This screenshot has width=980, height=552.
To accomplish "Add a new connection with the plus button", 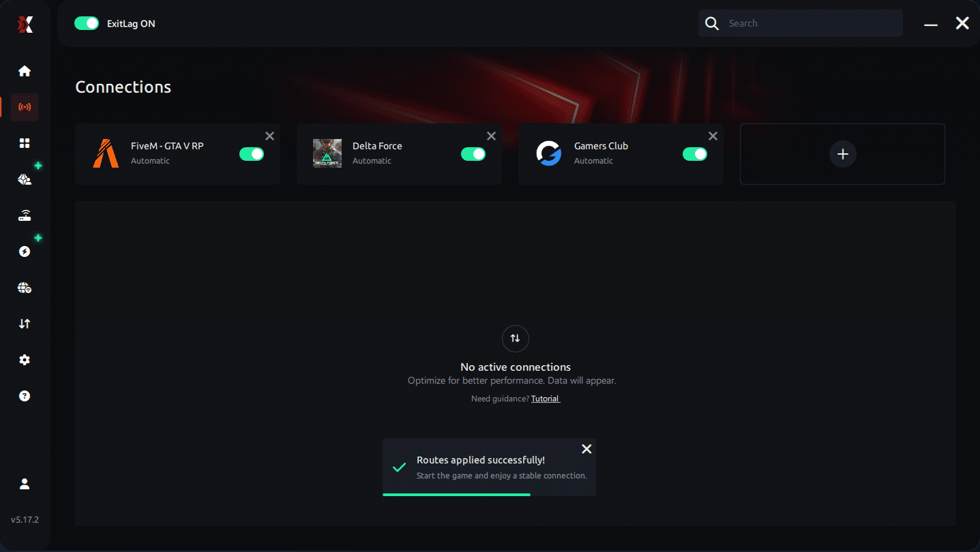I will pyautogui.click(x=842, y=154).
